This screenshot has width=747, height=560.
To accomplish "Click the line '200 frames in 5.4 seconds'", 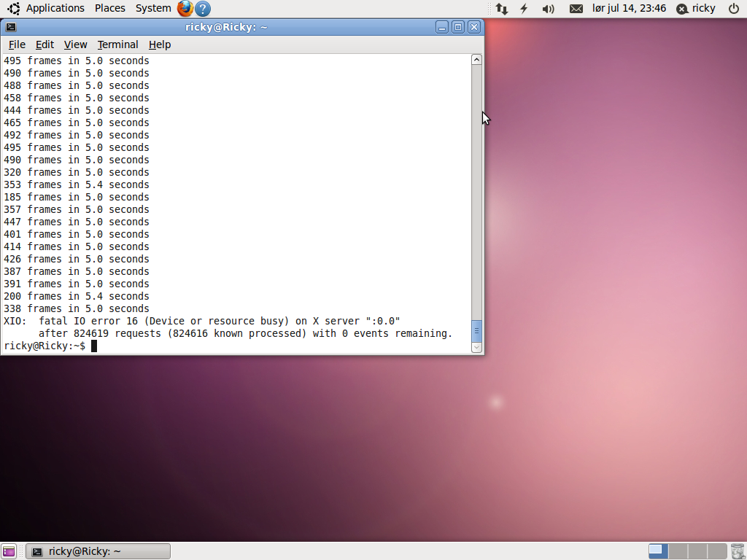I will [x=76, y=296].
